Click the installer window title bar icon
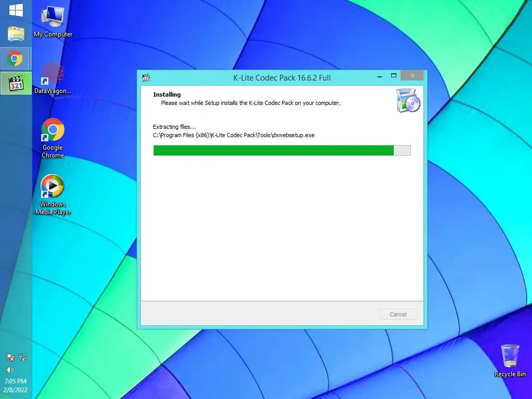The image size is (532, 399). coord(146,77)
